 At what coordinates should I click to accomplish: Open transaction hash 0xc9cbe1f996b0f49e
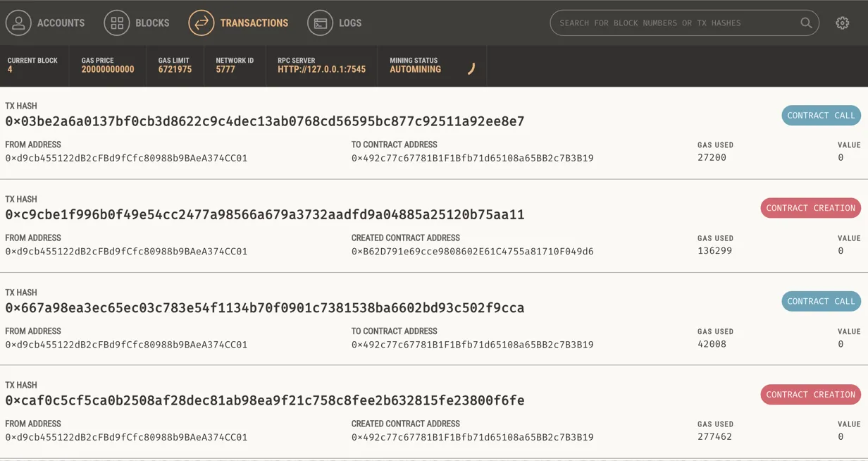[265, 214]
